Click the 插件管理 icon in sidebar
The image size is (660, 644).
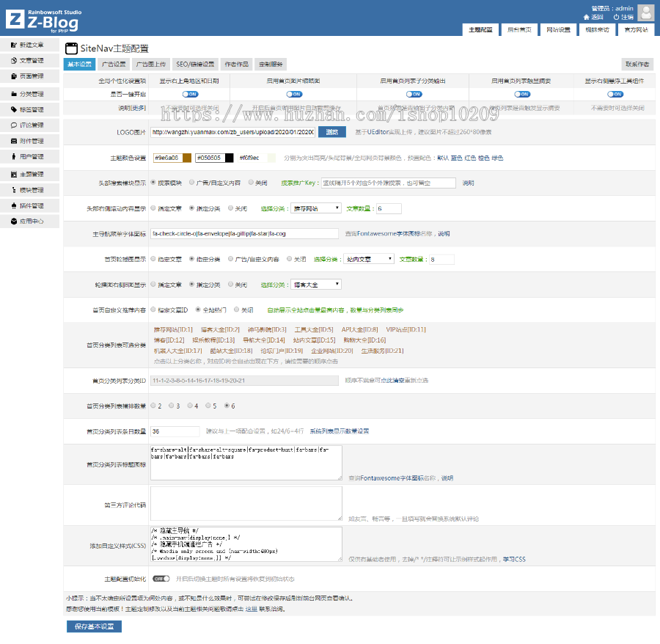click(x=14, y=206)
